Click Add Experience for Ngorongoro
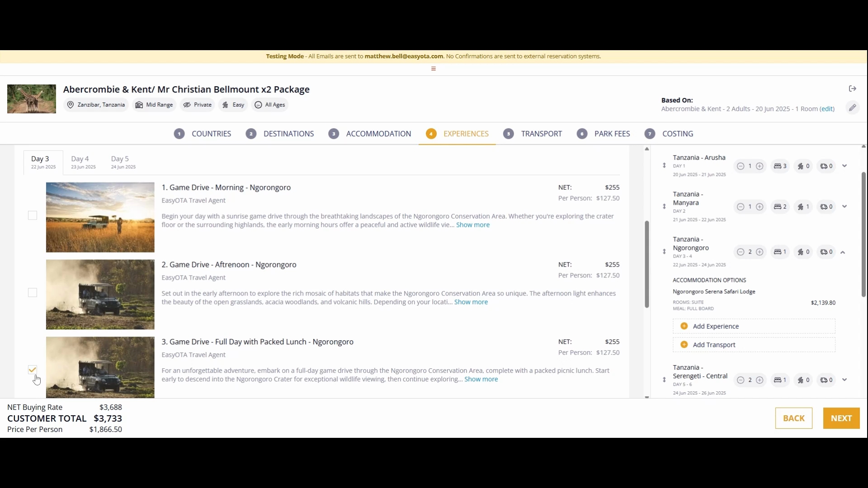868x488 pixels. click(754, 326)
